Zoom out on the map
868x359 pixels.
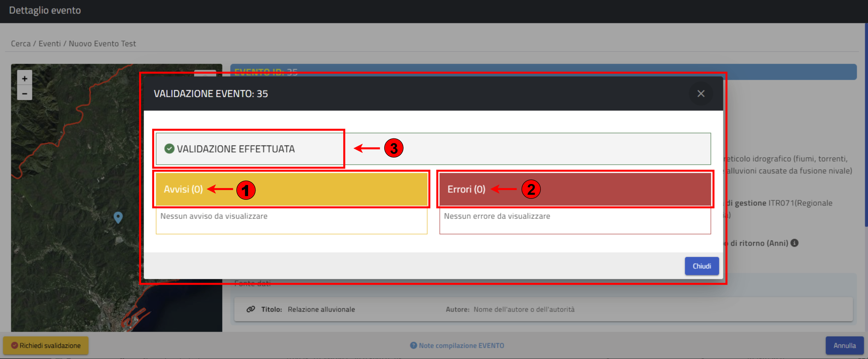pyautogui.click(x=24, y=93)
